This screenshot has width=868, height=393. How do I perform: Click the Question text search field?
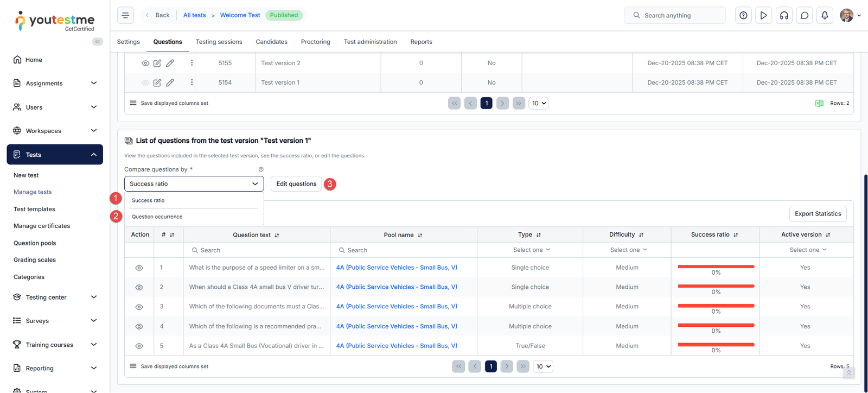coord(257,250)
